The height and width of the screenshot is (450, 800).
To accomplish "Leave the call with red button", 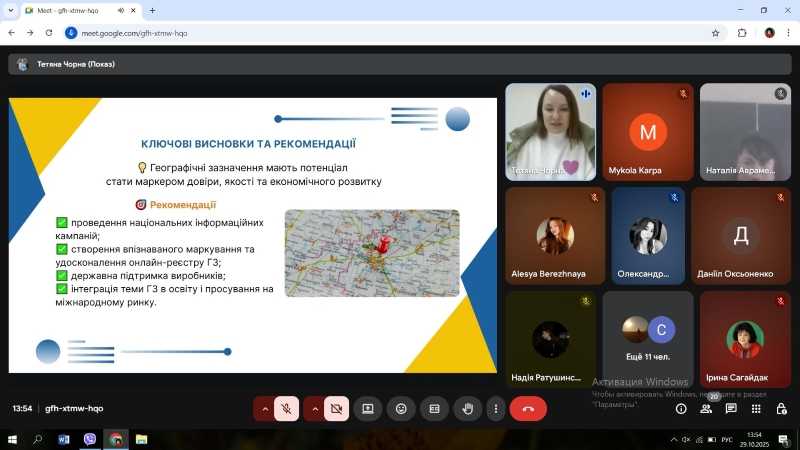I will pyautogui.click(x=528, y=408).
